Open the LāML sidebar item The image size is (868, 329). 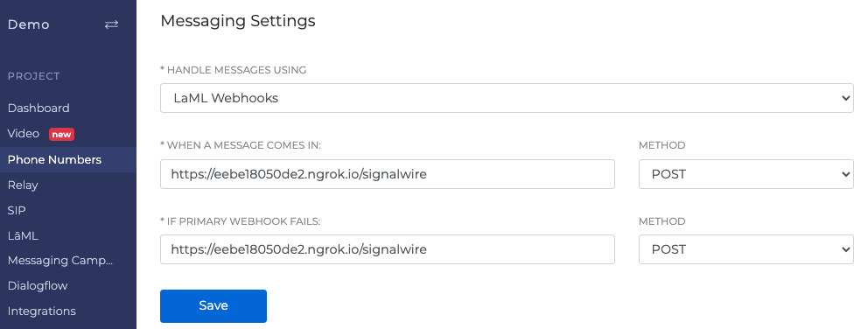23,235
